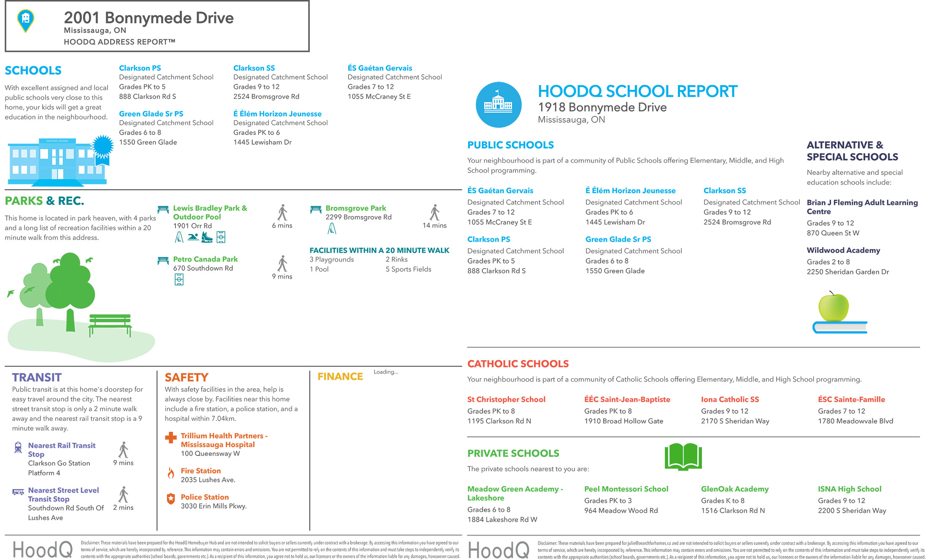The height and width of the screenshot is (560, 928).
Task: Click the bus icon for Street Level Transit
Action: pyautogui.click(x=18, y=492)
